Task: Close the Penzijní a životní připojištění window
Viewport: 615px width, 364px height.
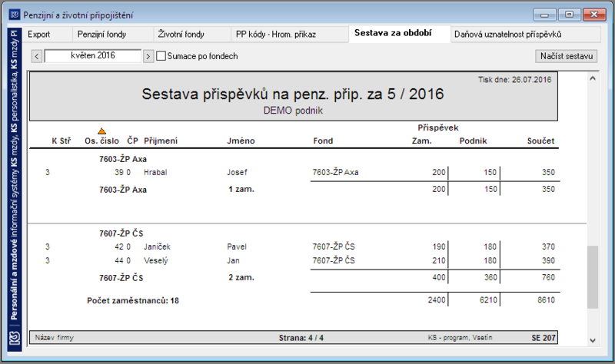Action: click(594, 15)
